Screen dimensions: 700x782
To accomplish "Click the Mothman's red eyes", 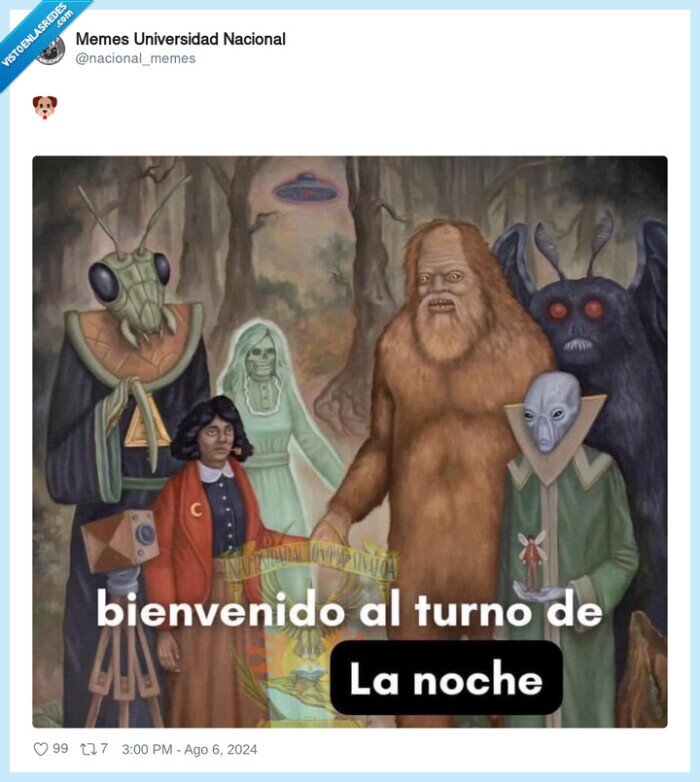I will click(575, 309).
